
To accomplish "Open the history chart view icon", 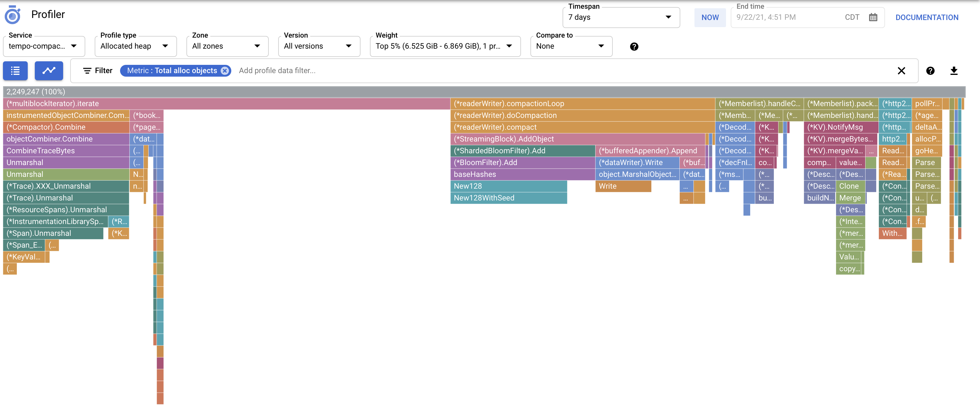I will point(49,71).
